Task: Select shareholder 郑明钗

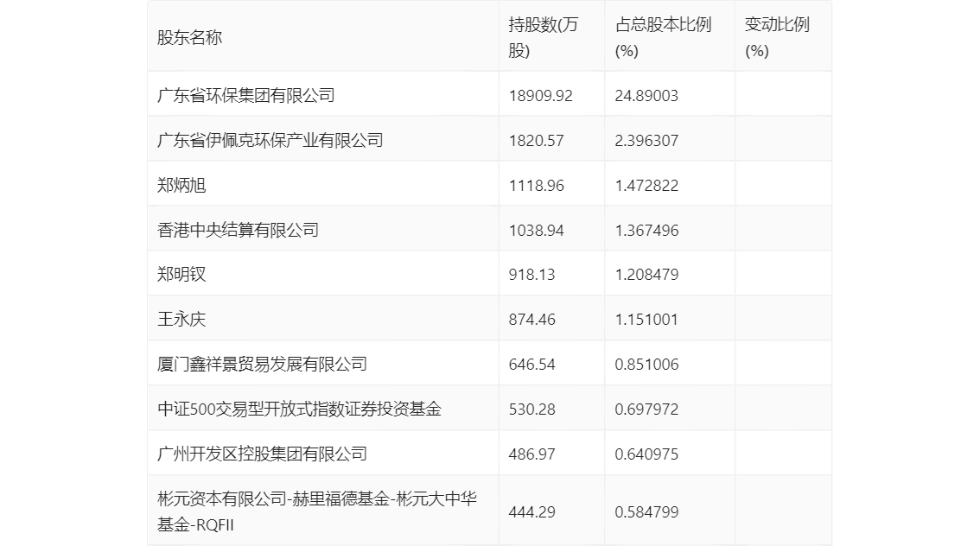Action: click(181, 274)
